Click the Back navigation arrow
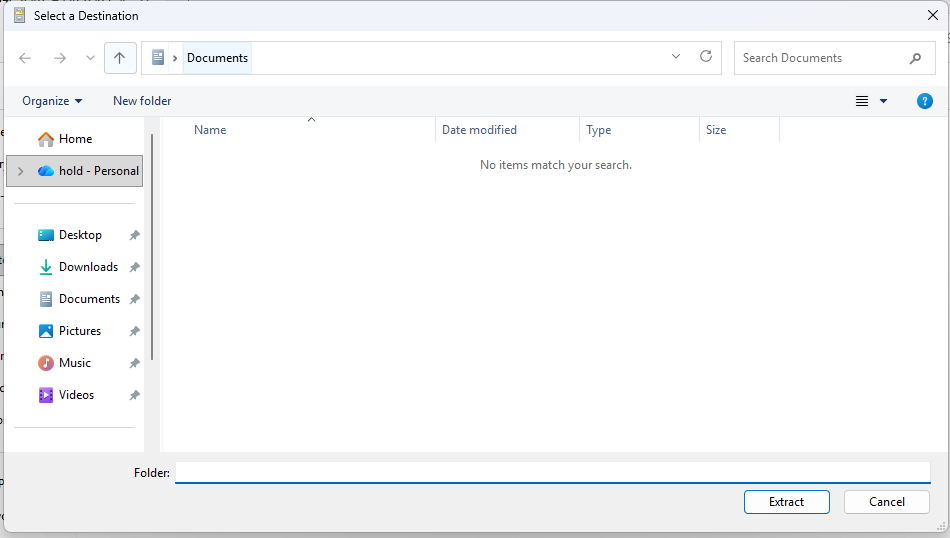The height and width of the screenshot is (538, 950). [25, 58]
